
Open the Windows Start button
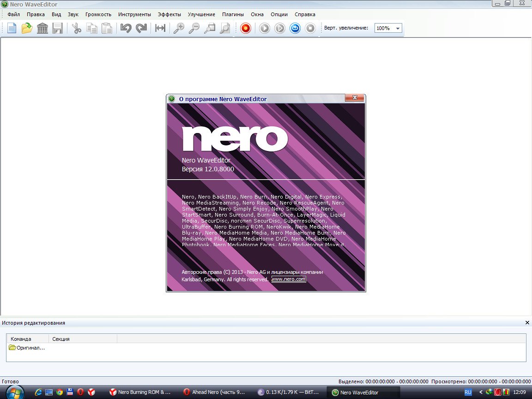[x=15, y=393]
